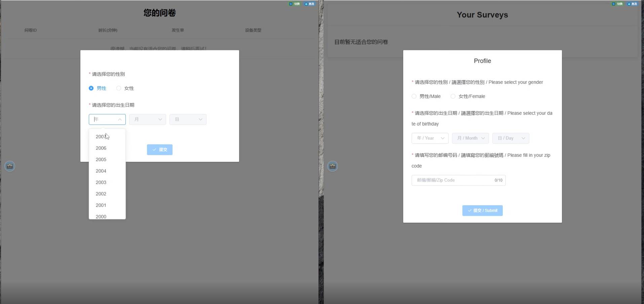Open the 月 month dropdown
The width and height of the screenshot is (644, 304).
[148, 119]
